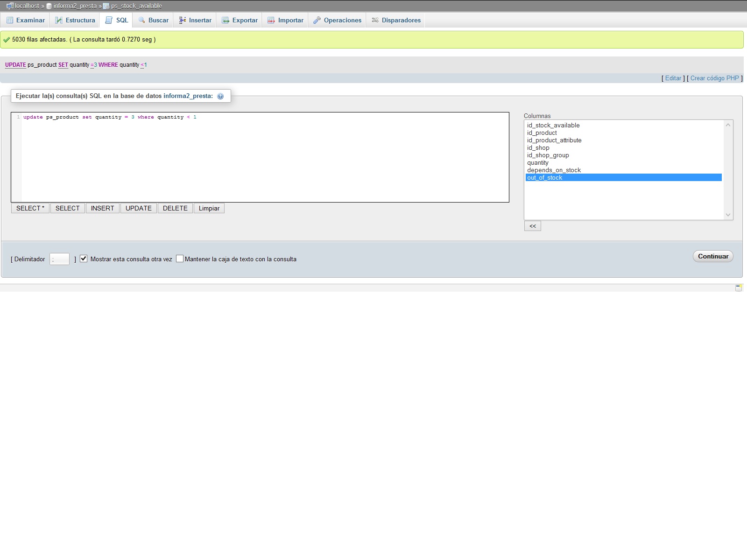Open the query window icon at bottom right
747x560 pixels.
(x=739, y=287)
